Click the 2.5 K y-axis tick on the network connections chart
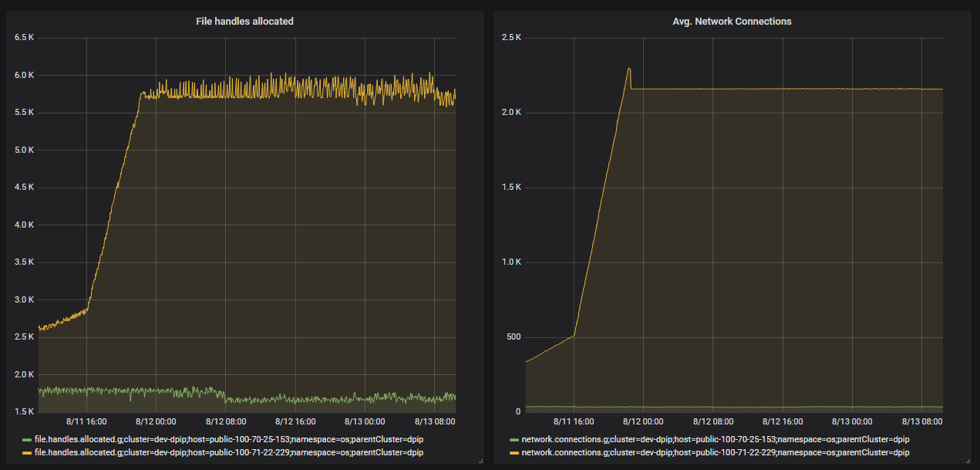 point(511,36)
